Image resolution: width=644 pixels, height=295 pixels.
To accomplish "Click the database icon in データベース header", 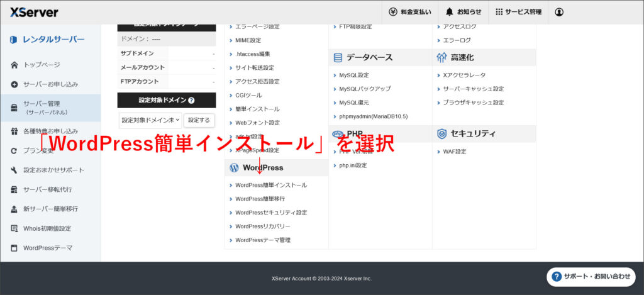I will click(338, 57).
